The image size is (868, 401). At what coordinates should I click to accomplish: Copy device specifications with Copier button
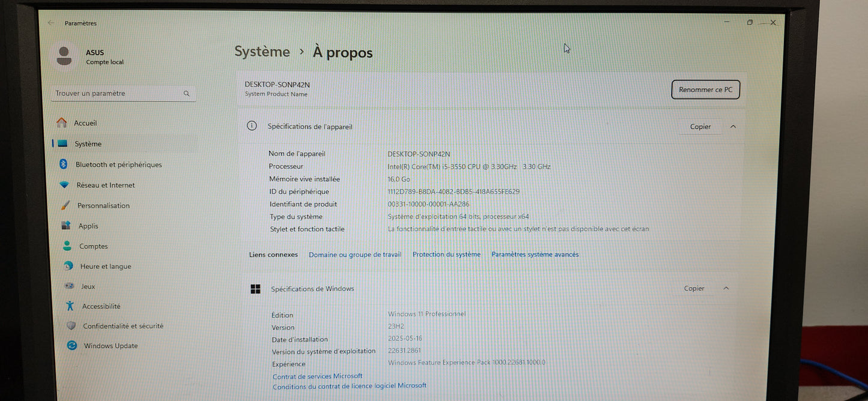coord(700,127)
